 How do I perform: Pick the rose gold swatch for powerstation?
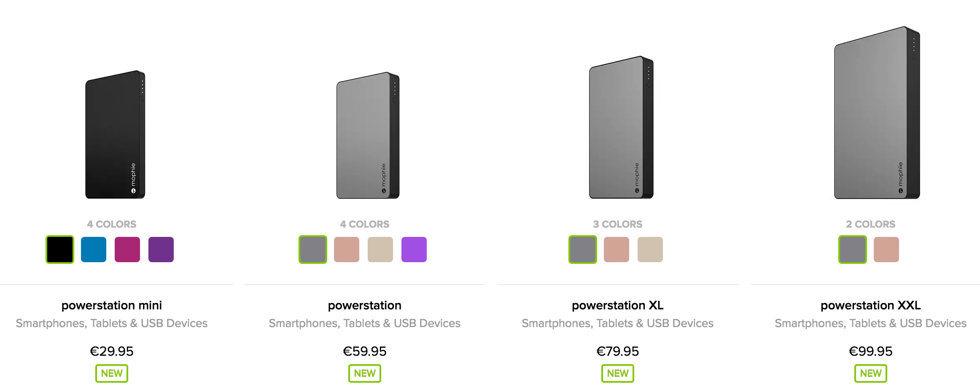347,249
